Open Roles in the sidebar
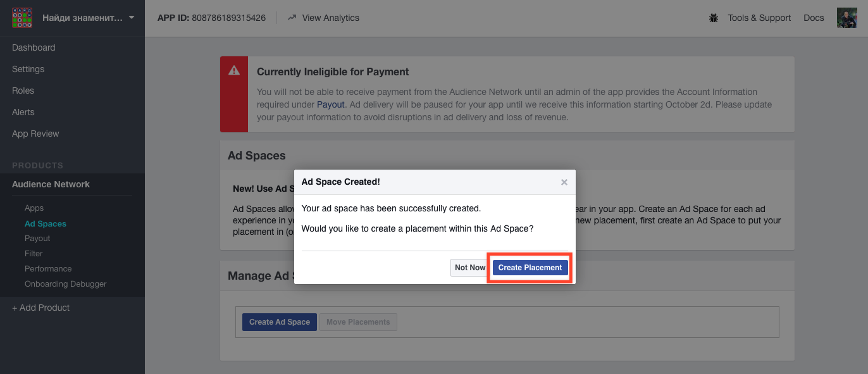Image resolution: width=868 pixels, height=374 pixels. pos(23,90)
